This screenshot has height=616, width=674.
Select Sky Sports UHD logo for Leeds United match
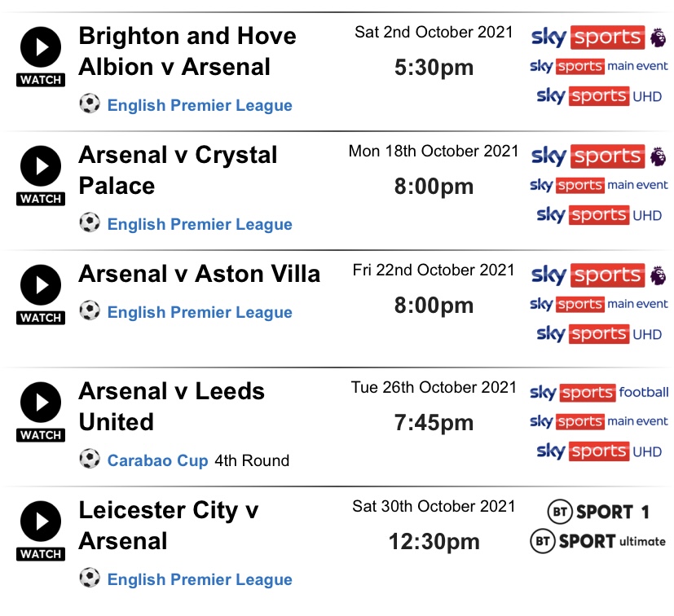coord(599,451)
